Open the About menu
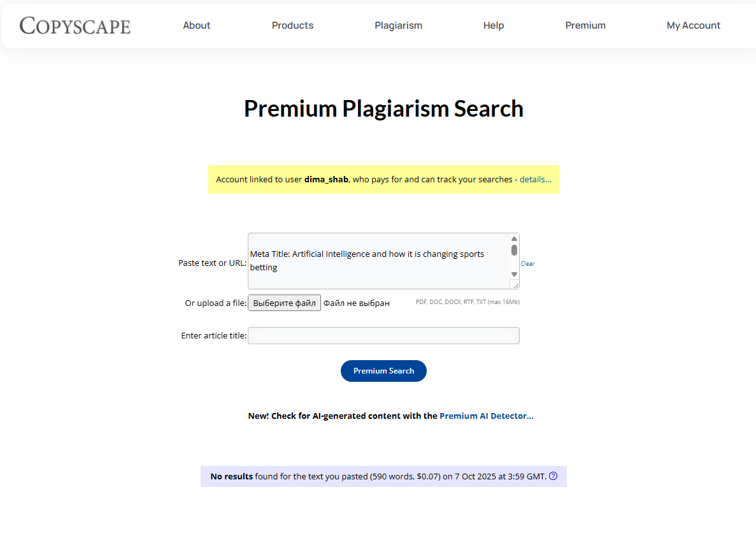 click(196, 25)
